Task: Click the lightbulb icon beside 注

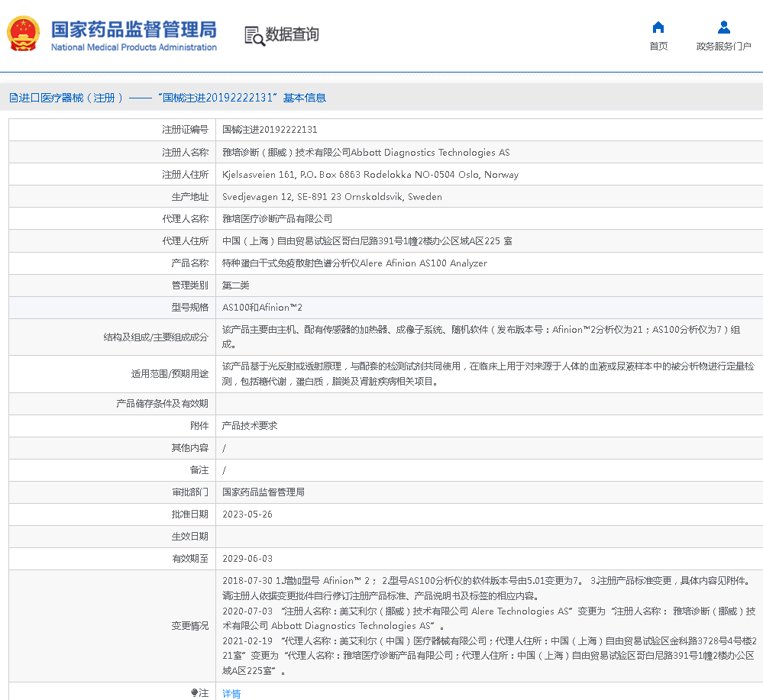Action: point(194,693)
